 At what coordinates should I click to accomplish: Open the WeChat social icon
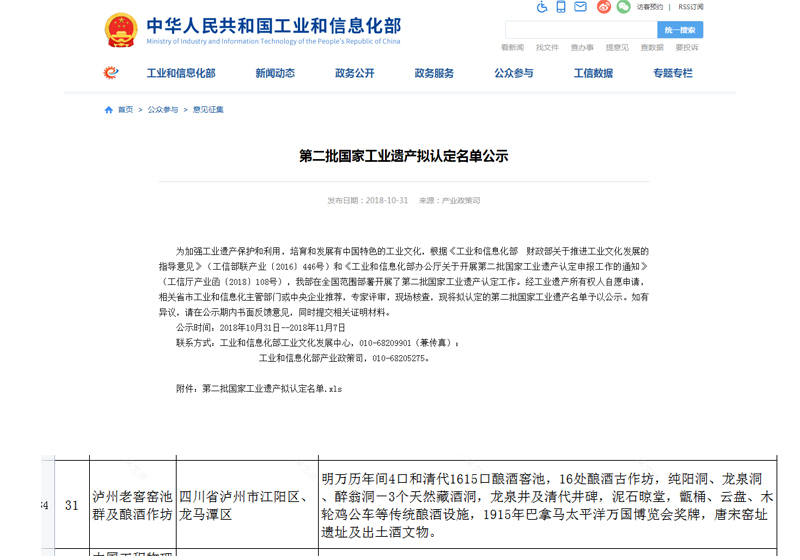624,7
